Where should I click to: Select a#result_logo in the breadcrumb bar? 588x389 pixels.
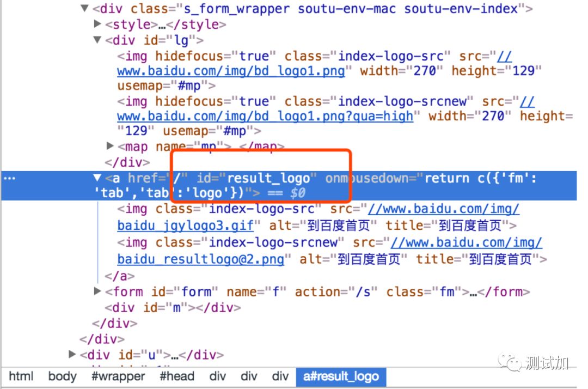pos(341,376)
